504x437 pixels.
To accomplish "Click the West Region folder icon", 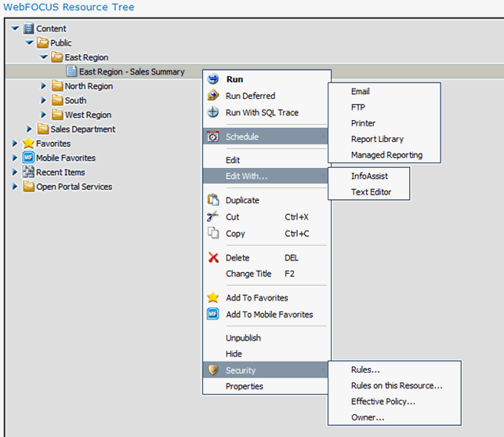I will click(57, 115).
